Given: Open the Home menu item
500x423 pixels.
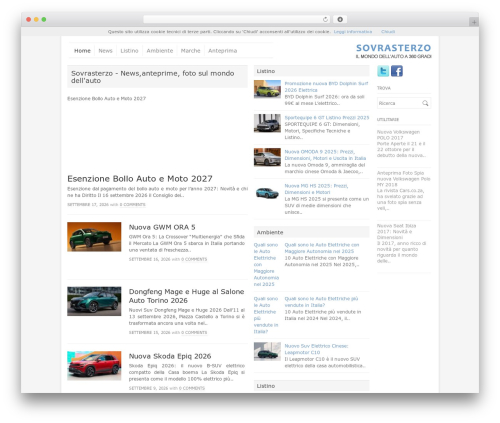Looking at the screenshot, I should coord(82,51).
